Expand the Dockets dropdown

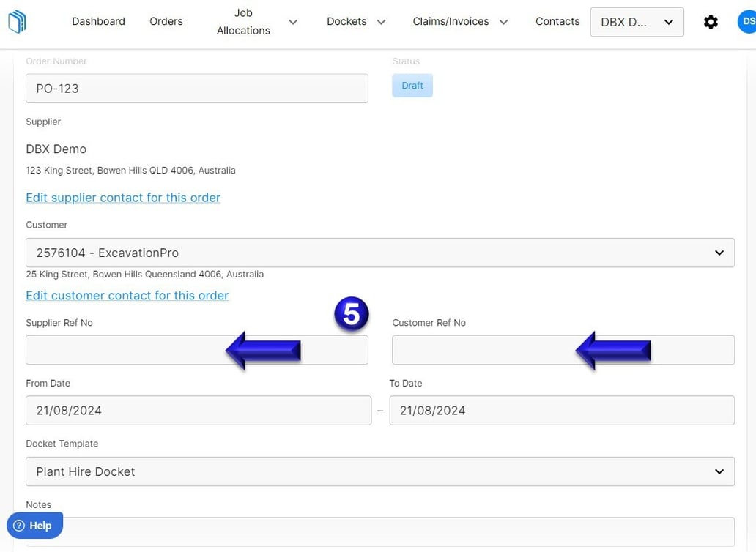(x=356, y=22)
